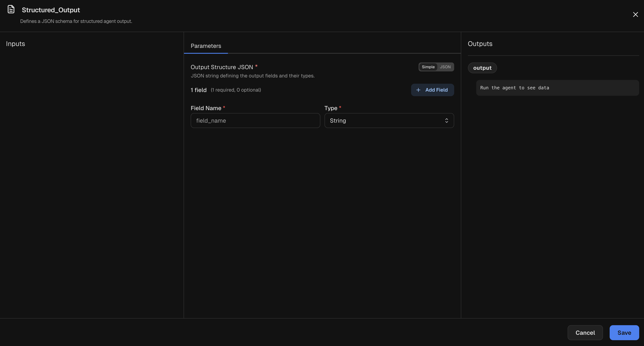
Task: Save the Structured_Output configuration
Action: coord(624,332)
